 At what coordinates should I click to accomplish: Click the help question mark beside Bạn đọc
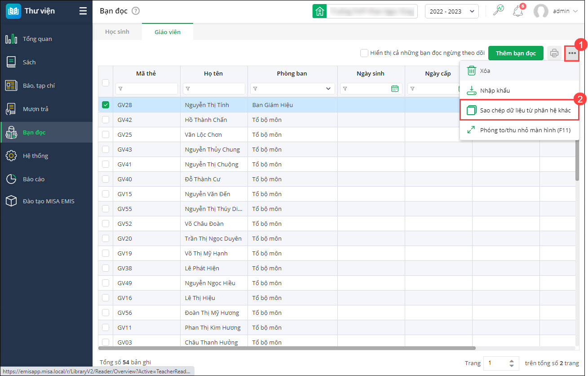(136, 11)
